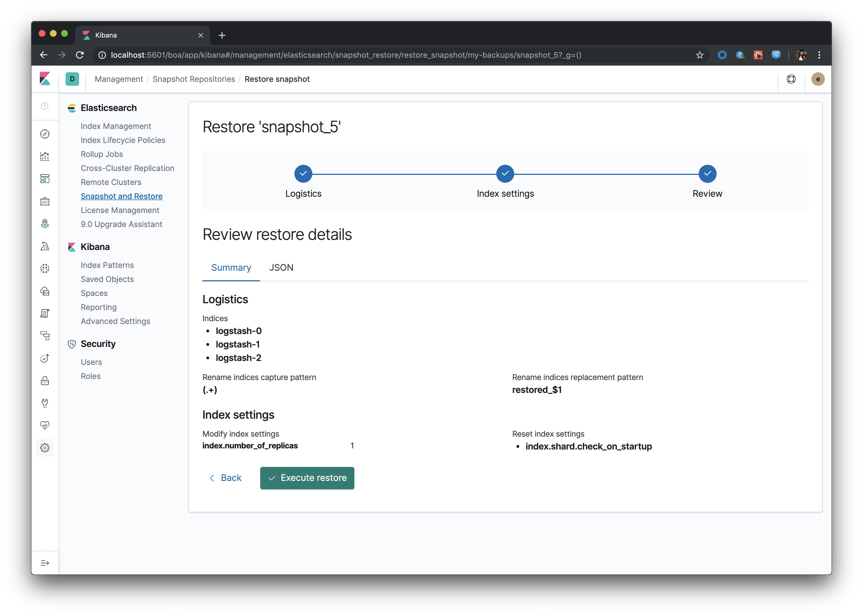Open Visualize chart icon in sidebar
The height and width of the screenshot is (616, 863).
pos(45,156)
